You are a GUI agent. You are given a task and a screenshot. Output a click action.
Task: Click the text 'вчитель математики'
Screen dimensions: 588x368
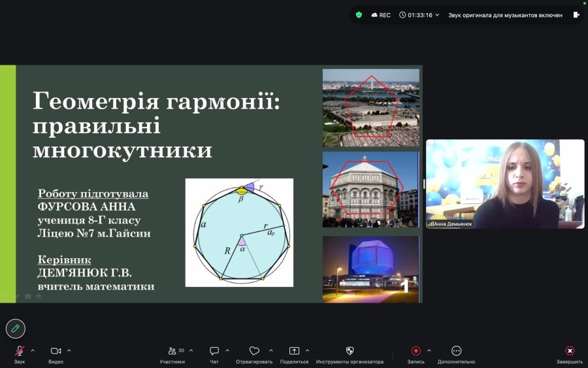pyautogui.click(x=95, y=286)
